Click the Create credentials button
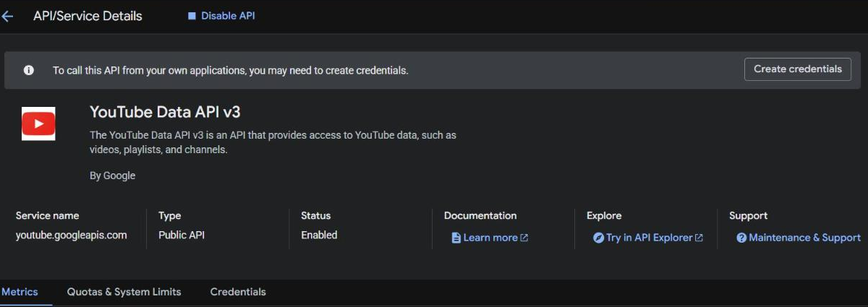The image size is (868, 307). point(798,69)
